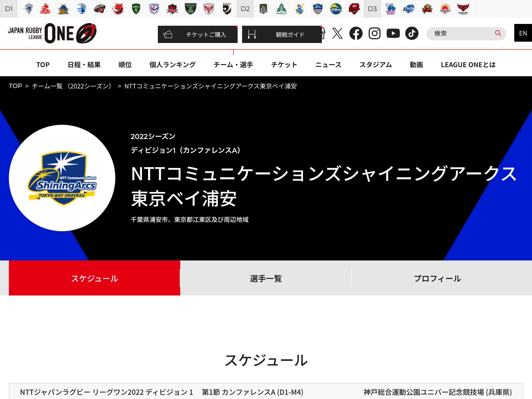Open the Black Rams Tokyo logo
The width and height of the screenshot is (532, 399).
227,9
